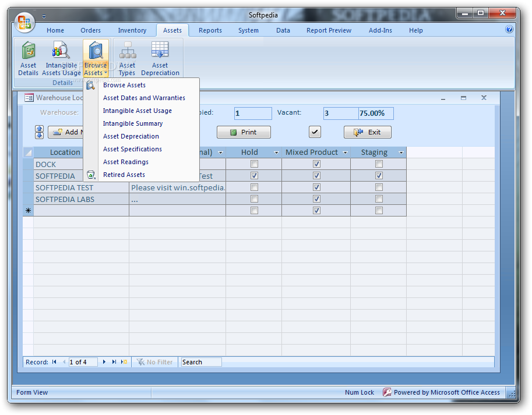Screen dimensions: 532x415
Task: Open Hold column filter dropdown
Action: (x=276, y=153)
